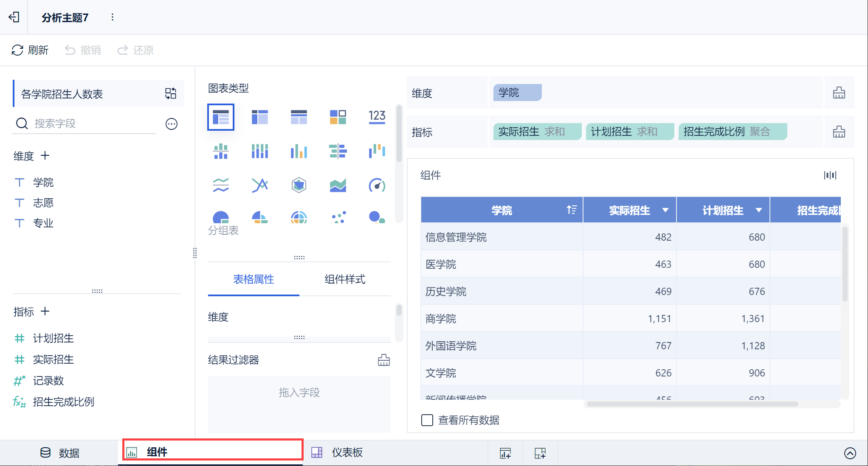
Task: Open field options ellipsis next to search
Action: coord(171,124)
